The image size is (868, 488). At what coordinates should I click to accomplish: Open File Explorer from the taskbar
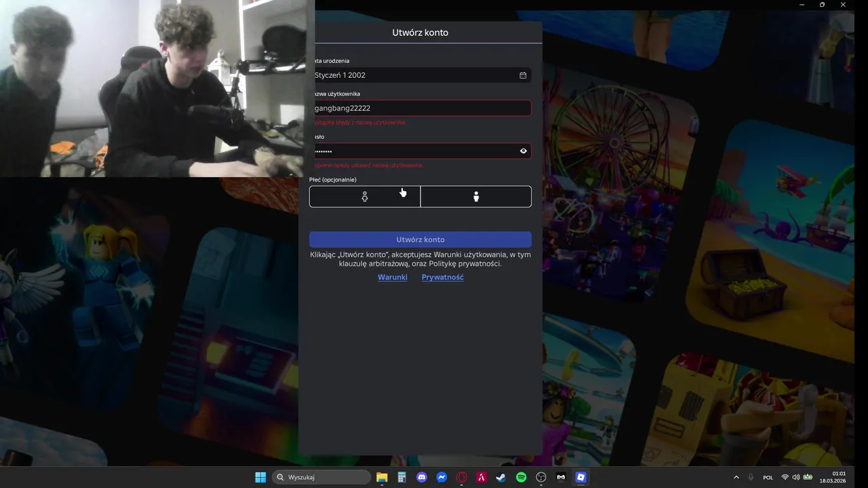click(382, 477)
